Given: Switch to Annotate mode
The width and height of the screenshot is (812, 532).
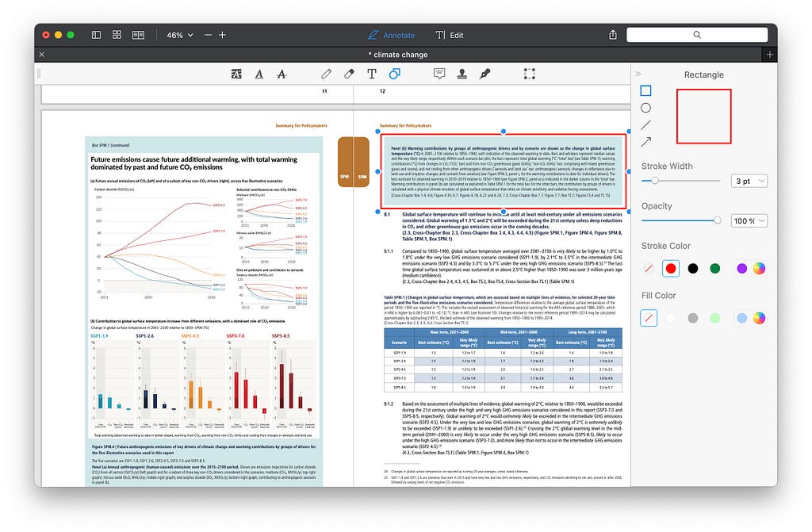Looking at the screenshot, I should point(391,35).
